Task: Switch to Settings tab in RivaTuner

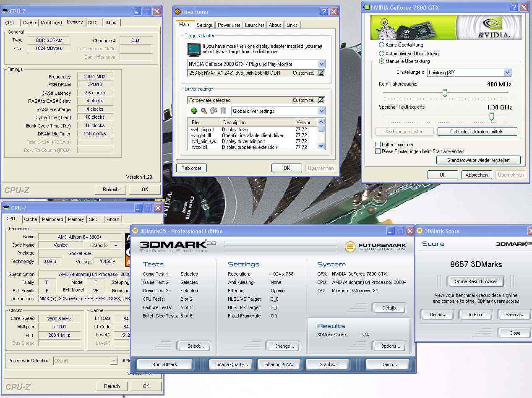Action: point(205,25)
